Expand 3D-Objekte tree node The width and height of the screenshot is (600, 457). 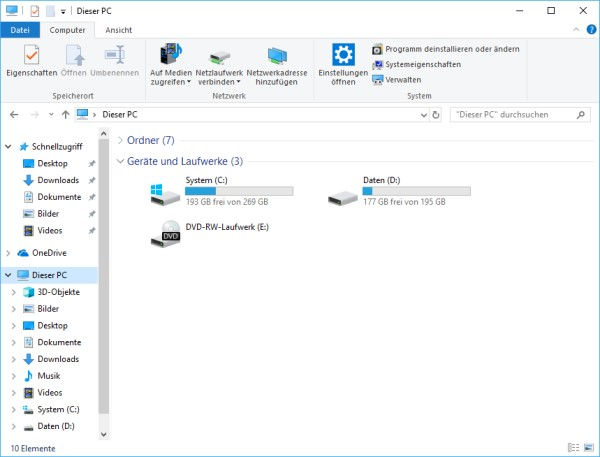tap(13, 292)
